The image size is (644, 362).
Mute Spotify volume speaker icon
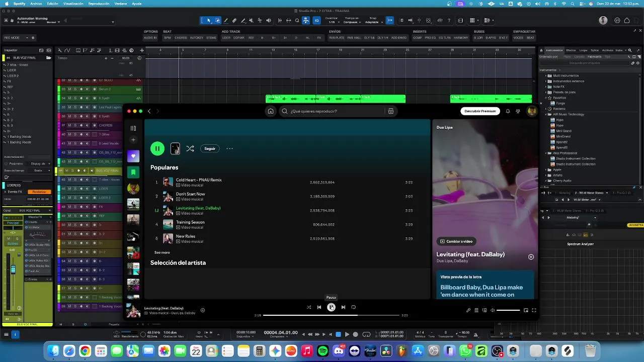point(493,310)
